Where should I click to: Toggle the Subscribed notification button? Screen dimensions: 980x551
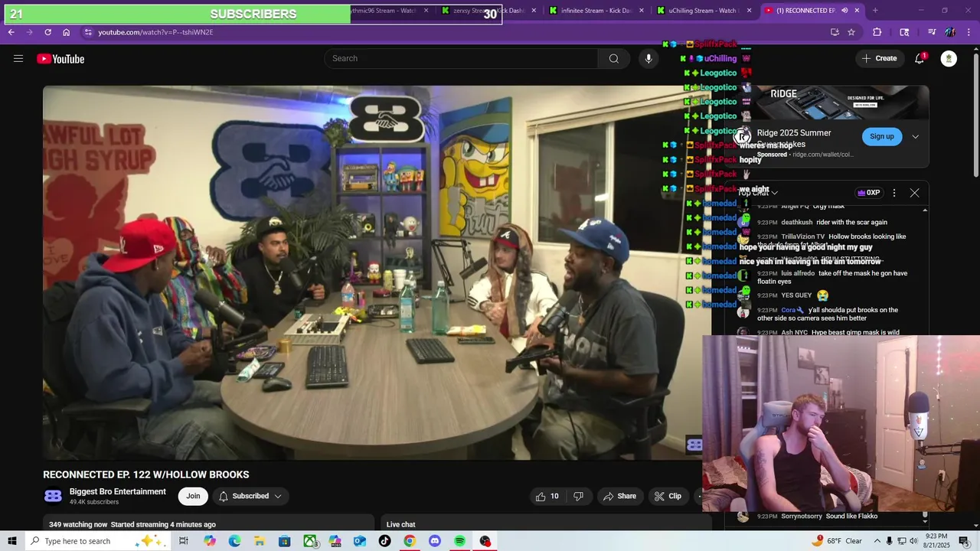click(x=250, y=497)
